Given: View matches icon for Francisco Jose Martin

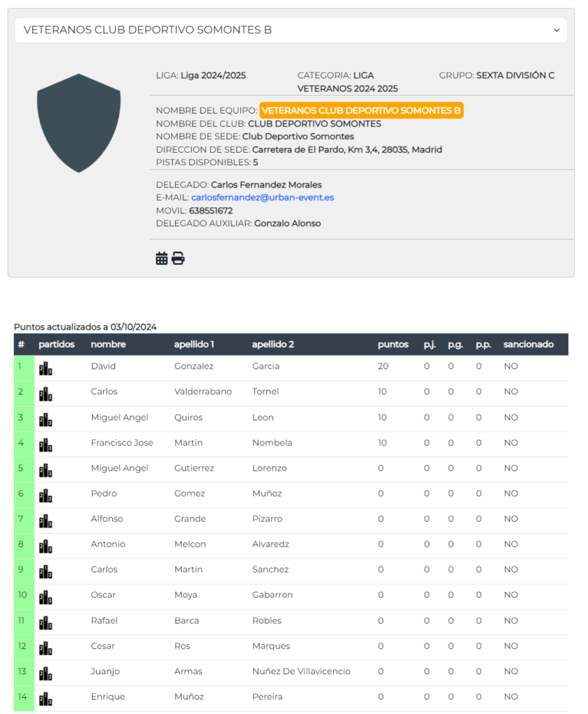Looking at the screenshot, I should [45, 445].
